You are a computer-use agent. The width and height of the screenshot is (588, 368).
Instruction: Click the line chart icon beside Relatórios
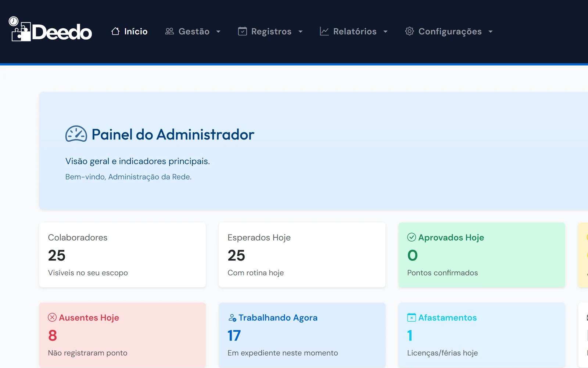coord(324,31)
